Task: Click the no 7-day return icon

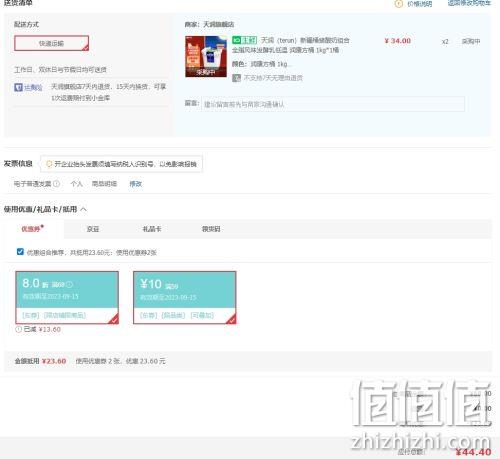Action: click(236, 78)
